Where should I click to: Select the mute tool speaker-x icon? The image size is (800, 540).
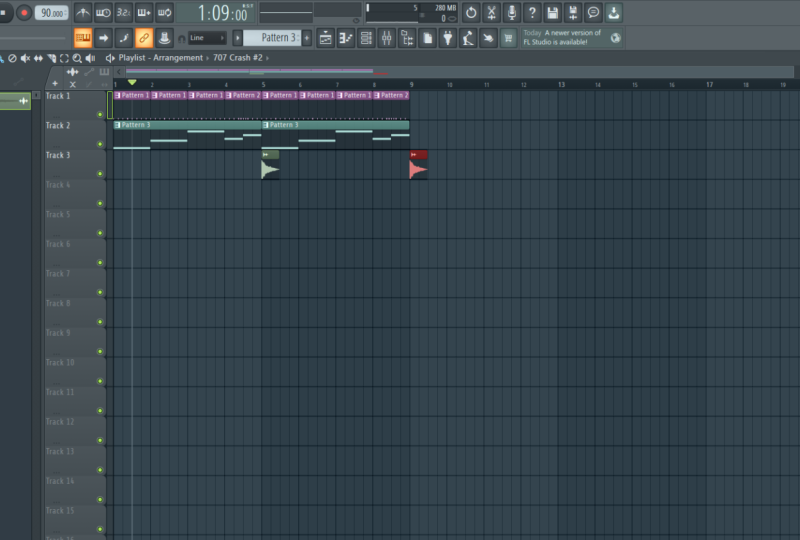coord(25,58)
